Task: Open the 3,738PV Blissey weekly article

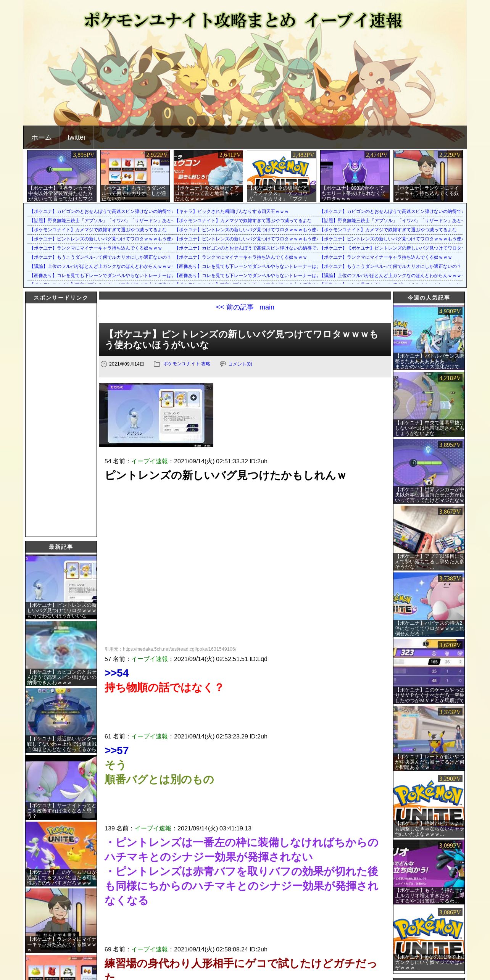Action: point(429,605)
